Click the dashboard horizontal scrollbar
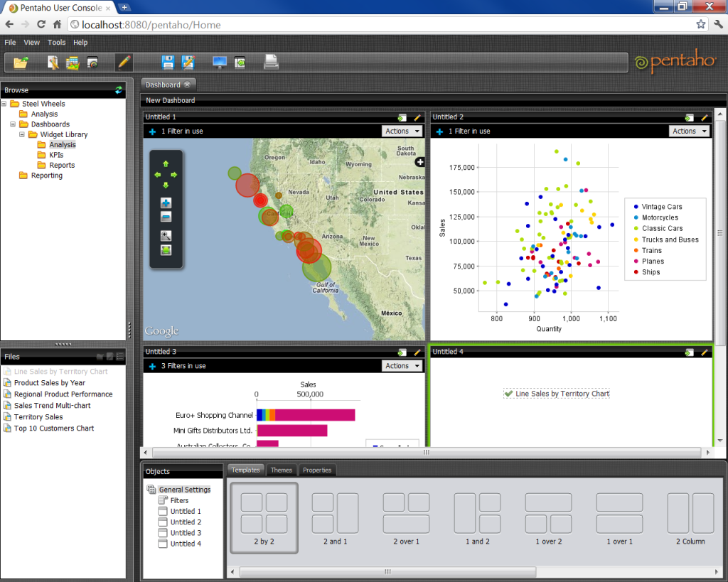Screen dimensions: 728x582 click(x=427, y=452)
